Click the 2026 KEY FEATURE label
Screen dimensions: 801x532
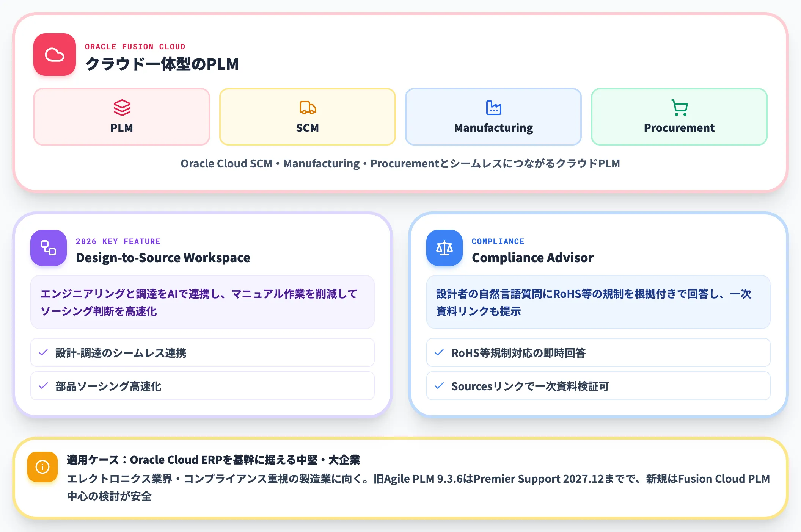coord(118,241)
